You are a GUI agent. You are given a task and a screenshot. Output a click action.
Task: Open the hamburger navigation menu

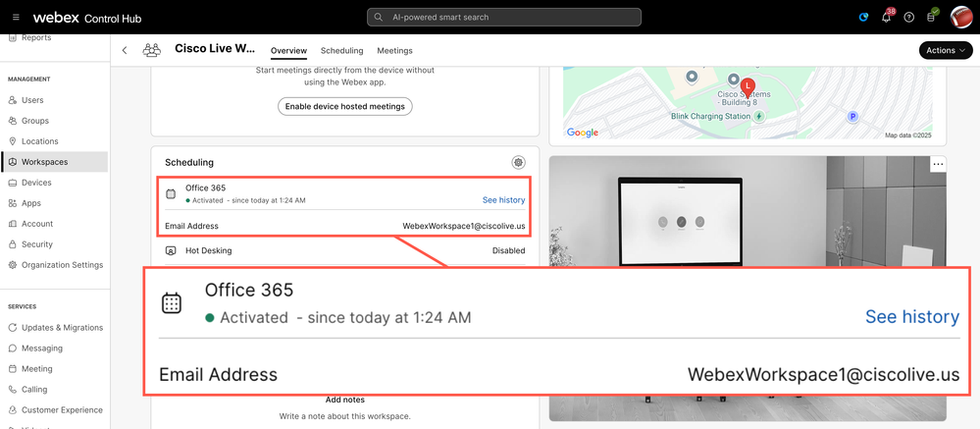[x=17, y=18]
